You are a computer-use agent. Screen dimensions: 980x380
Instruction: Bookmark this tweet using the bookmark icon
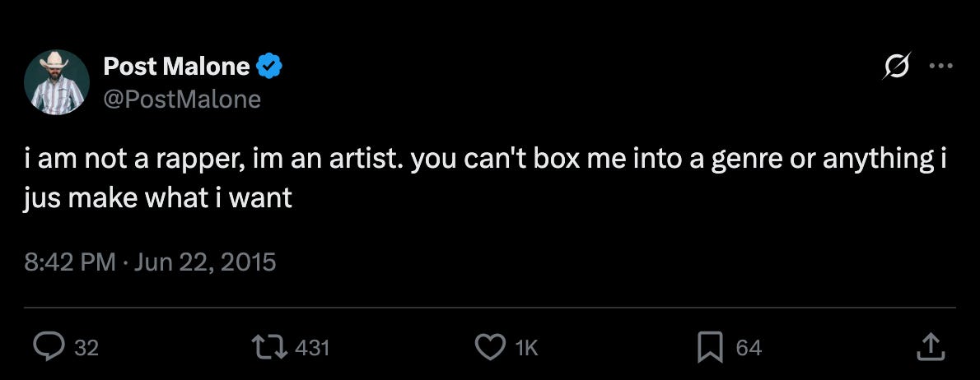click(710, 348)
